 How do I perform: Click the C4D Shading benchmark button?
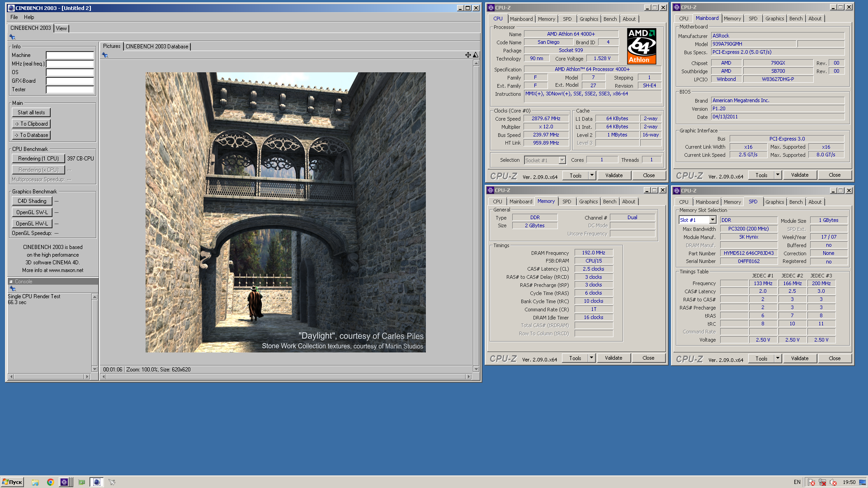pyautogui.click(x=32, y=201)
